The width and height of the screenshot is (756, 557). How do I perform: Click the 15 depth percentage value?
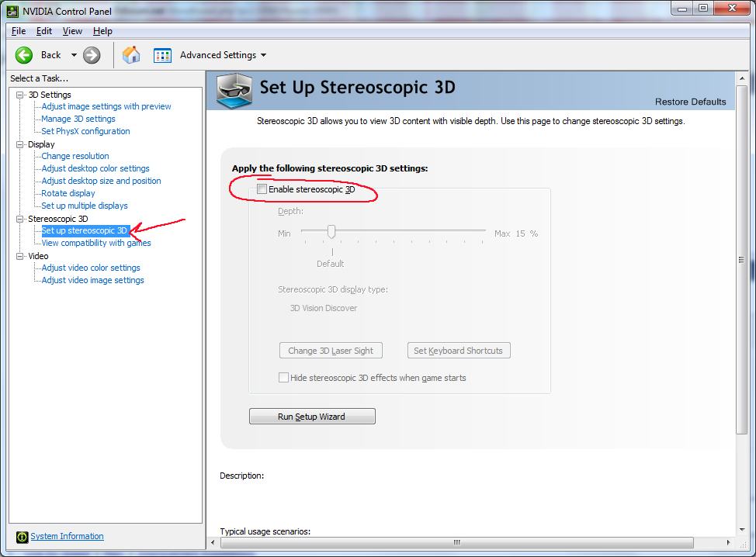pyautogui.click(x=520, y=234)
